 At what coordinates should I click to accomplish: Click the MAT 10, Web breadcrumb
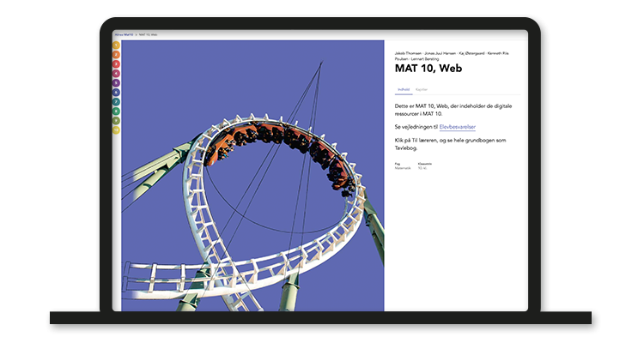coord(149,34)
